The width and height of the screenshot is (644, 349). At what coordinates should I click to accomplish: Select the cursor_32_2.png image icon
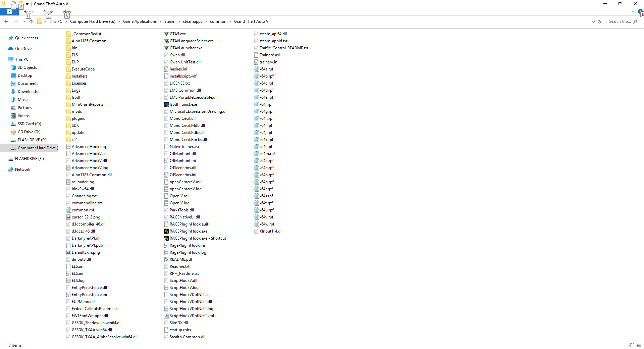[x=68, y=217]
